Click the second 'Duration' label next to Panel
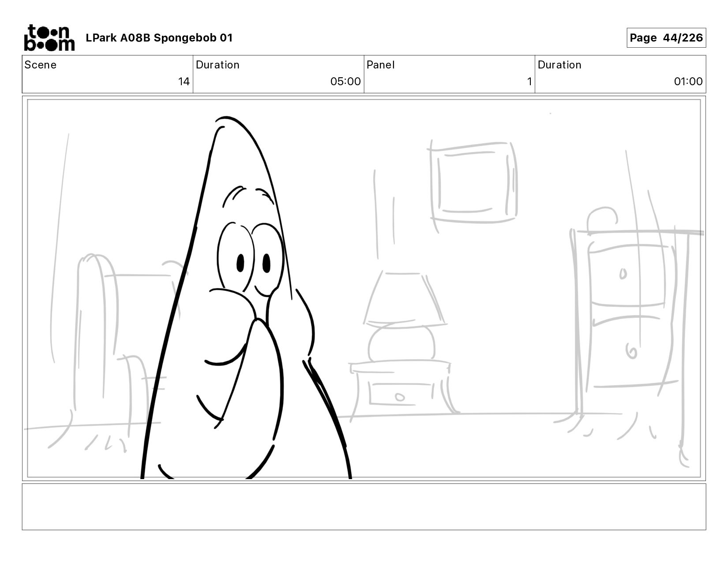This screenshot has height=563, width=728. click(559, 65)
